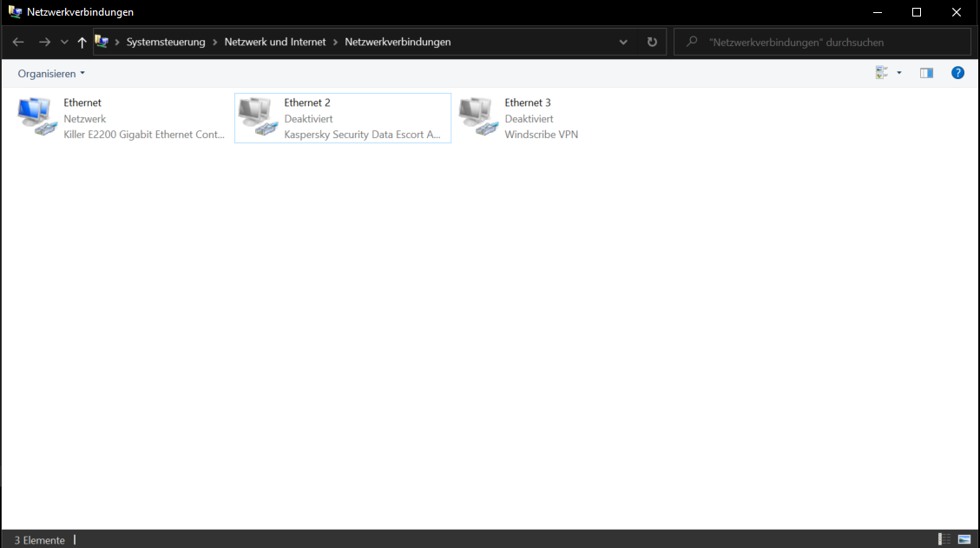Viewport: 980px width, 548px height.
Task: Select Netzwerkverbindungen breadcrumb
Action: [x=398, y=42]
